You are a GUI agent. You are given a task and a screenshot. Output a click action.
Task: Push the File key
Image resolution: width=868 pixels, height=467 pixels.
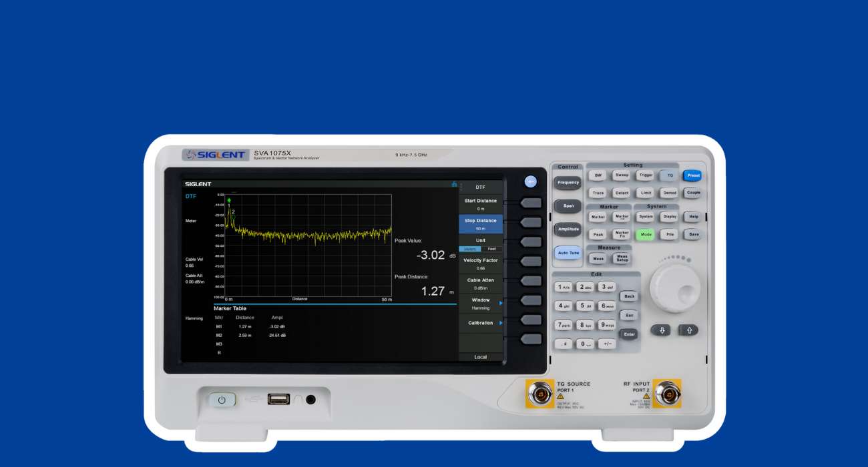click(669, 235)
